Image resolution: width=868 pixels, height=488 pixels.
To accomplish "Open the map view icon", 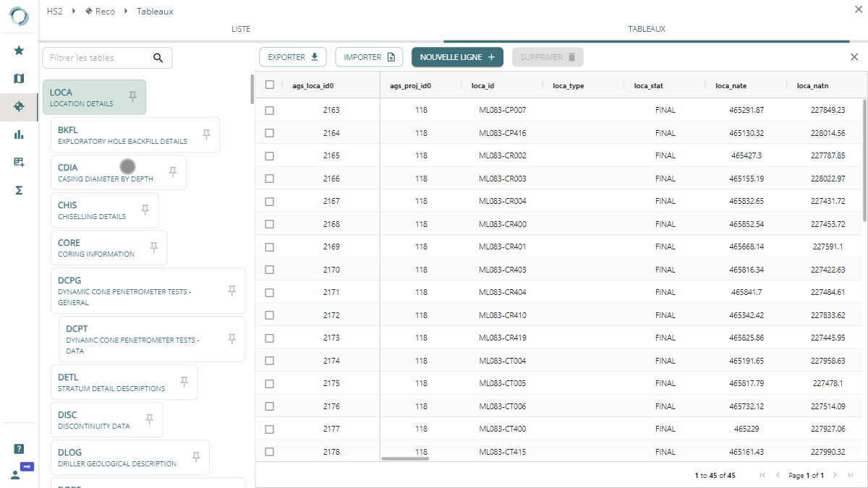I will (19, 79).
